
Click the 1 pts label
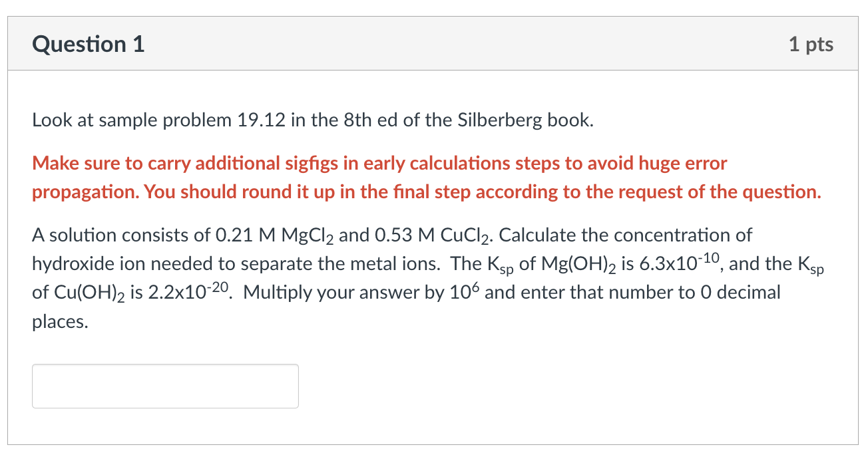pos(812,44)
